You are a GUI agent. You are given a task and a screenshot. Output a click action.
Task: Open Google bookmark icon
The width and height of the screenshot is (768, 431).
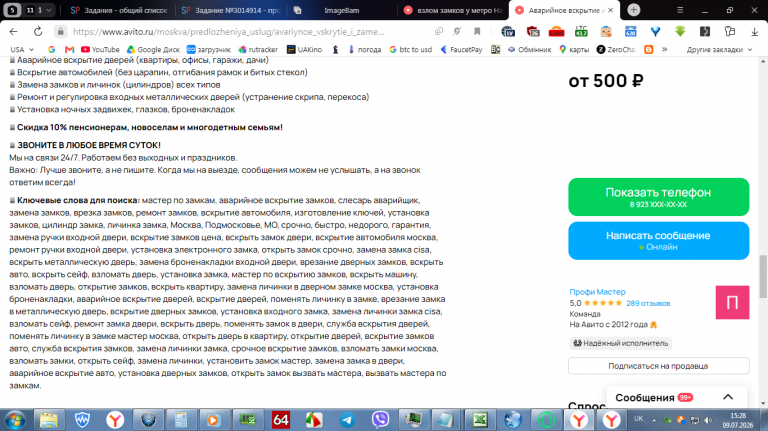coord(51,49)
